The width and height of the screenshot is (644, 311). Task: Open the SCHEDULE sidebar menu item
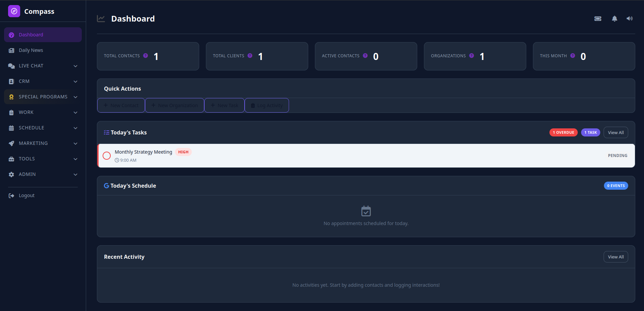point(32,128)
